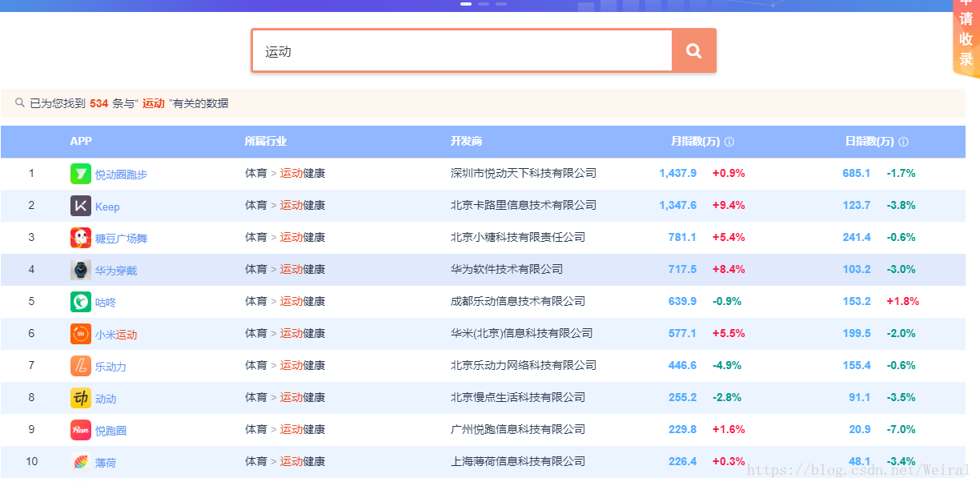Click developer 北京慢点生活科技有限公司
The image size is (980, 486).
[518, 397]
